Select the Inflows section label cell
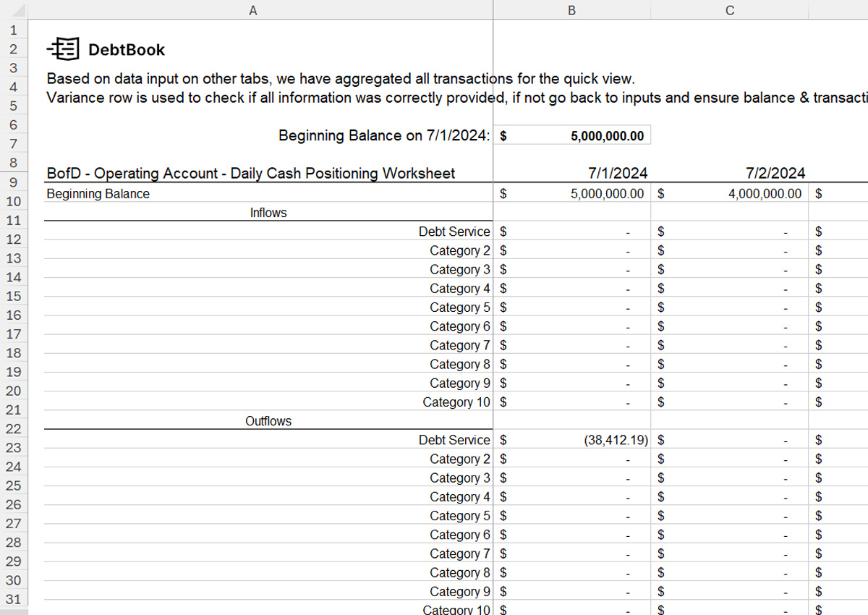The image size is (868, 615). click(268, 212)
